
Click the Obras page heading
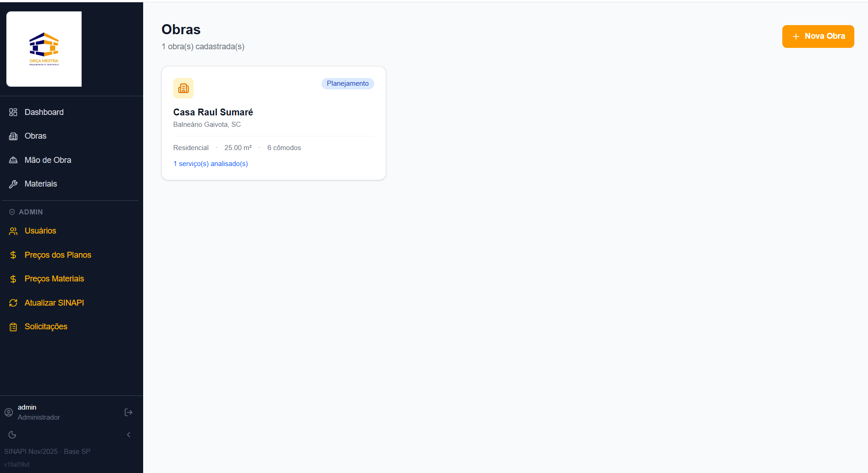pos(181,30)
